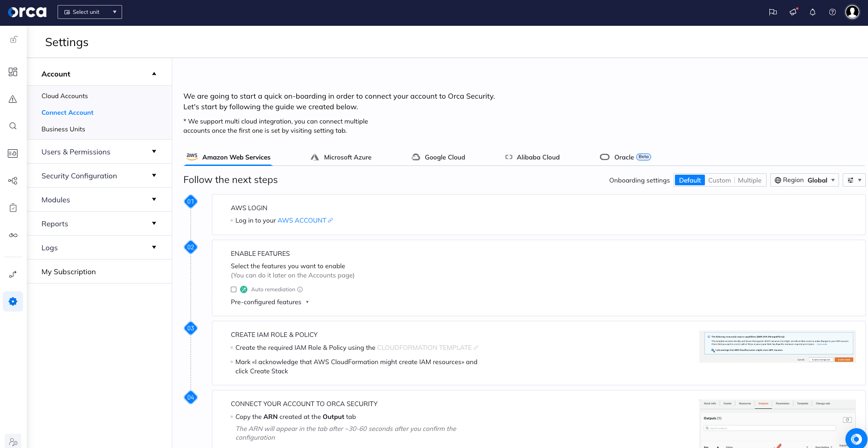View notifications using the bell icon
Image resolution: width=868 pixels, height=448 pixels.
coord(812,12)
